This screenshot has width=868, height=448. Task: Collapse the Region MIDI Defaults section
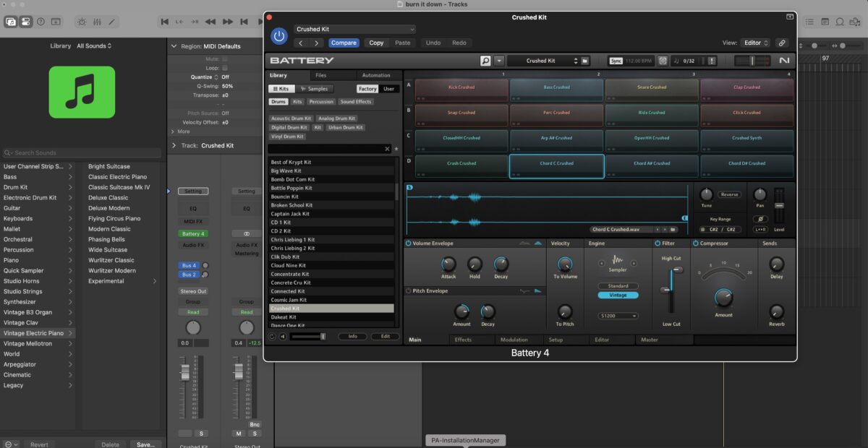click(174, 46)
